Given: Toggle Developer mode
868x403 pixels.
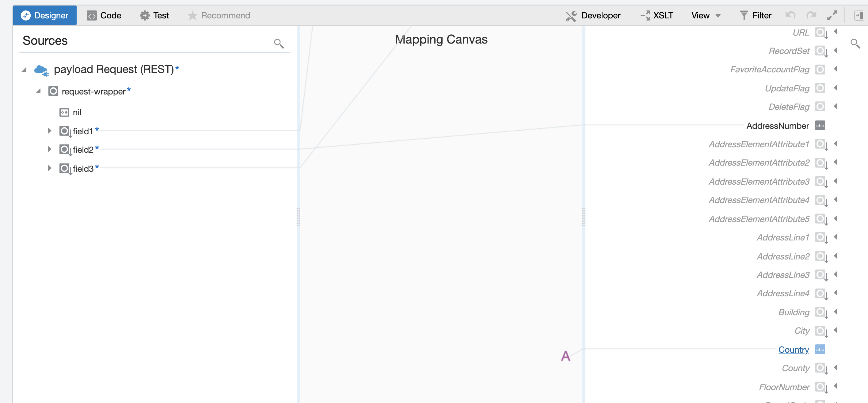Looking at the screenshot, I should click(593, 15).
